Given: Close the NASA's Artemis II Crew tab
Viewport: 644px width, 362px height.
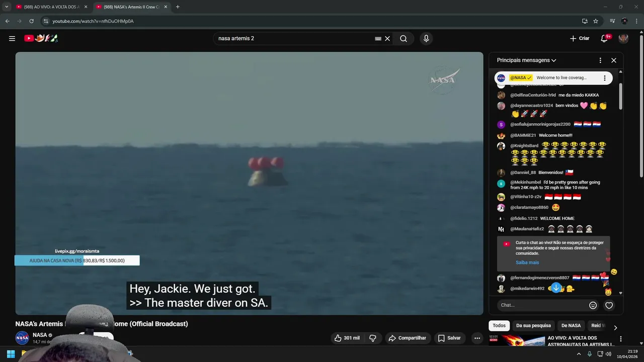Looking at the screenshot, I should (166, 7).
